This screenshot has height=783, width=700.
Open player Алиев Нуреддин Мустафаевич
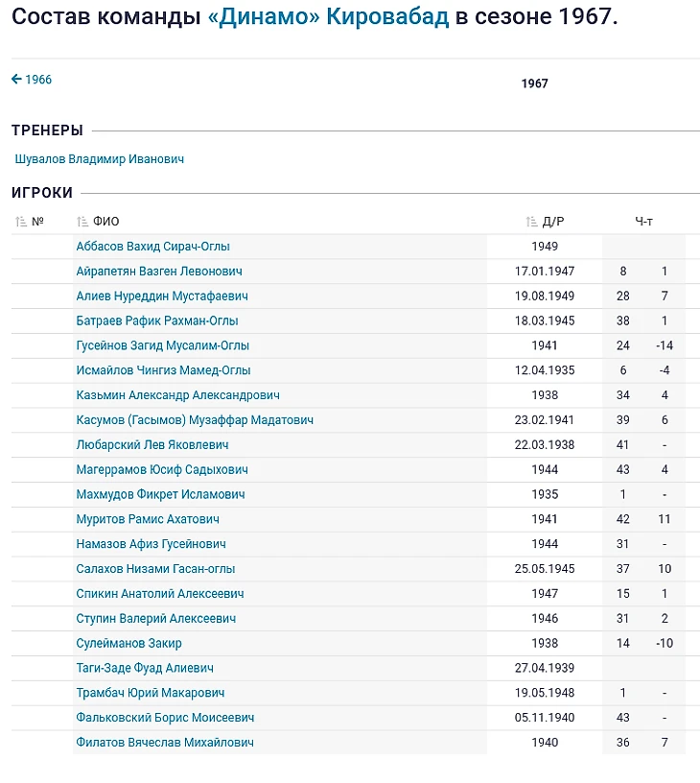(162, 297)
